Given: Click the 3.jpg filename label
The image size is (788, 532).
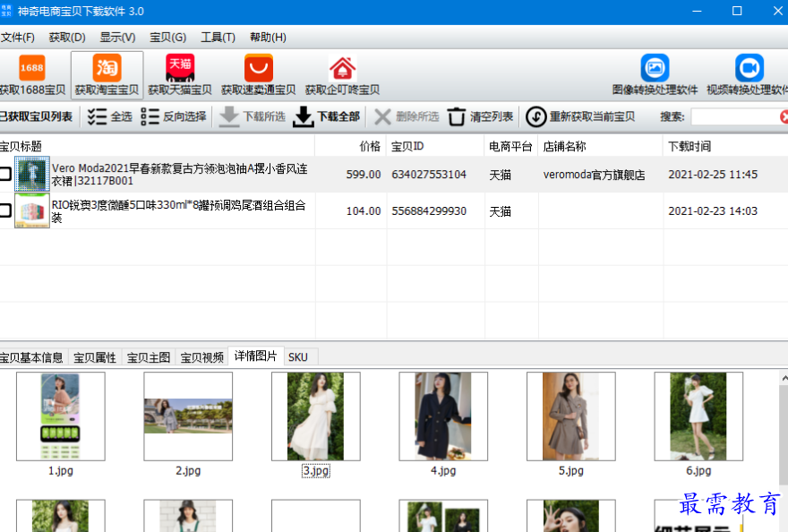Looking at the screenshot, I should 315,471.
